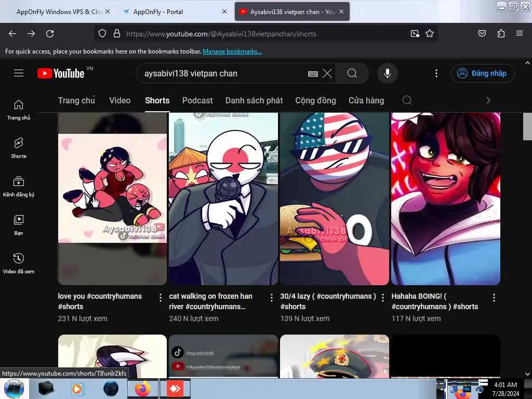Open the YouTube guide hamburger menu

point(19,73)
